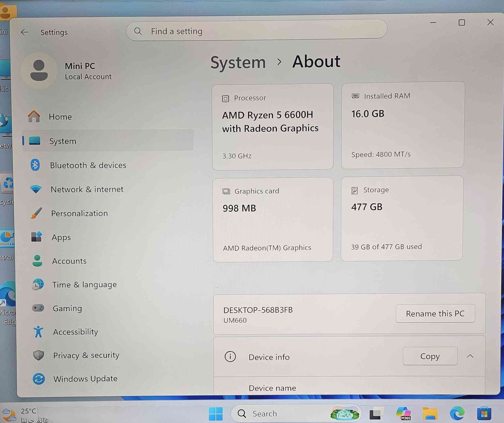Click the Time & language globe icon

[x=38, y=285]
